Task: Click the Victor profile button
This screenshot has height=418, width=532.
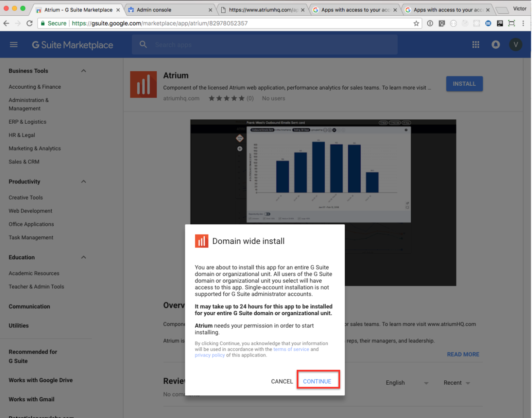Action: click(519, 9)
